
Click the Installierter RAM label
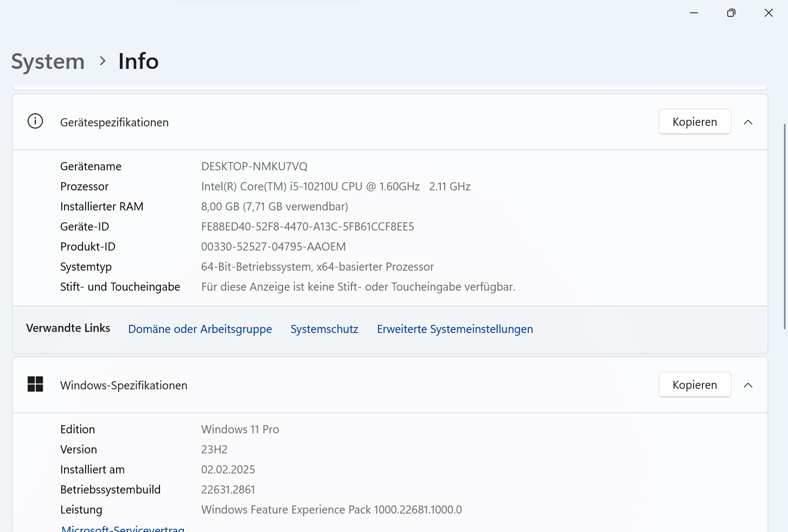click(101, 207)
